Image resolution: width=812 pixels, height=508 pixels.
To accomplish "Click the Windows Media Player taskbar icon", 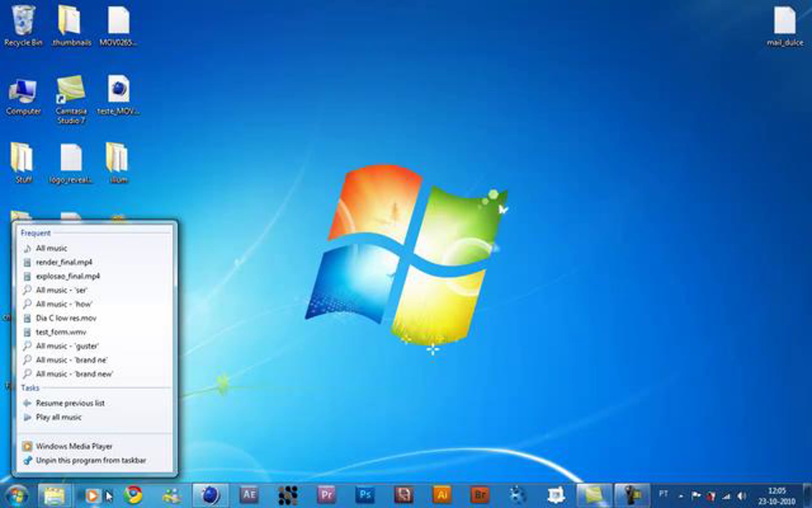I will click(92, 496).
